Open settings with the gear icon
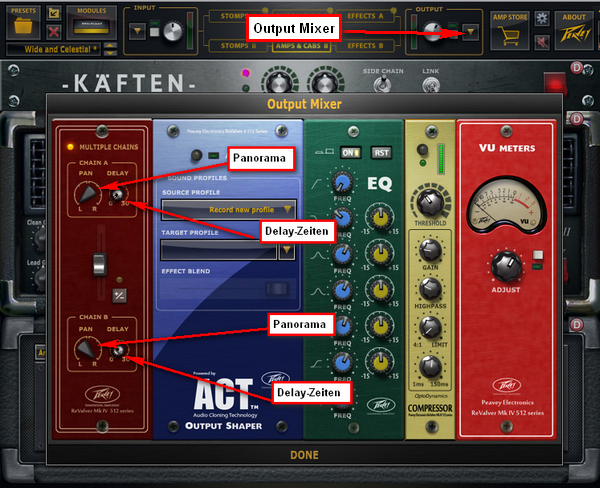The width and height of the screenshot is (600, 488). pyautogui.click(x=542, y=18)
